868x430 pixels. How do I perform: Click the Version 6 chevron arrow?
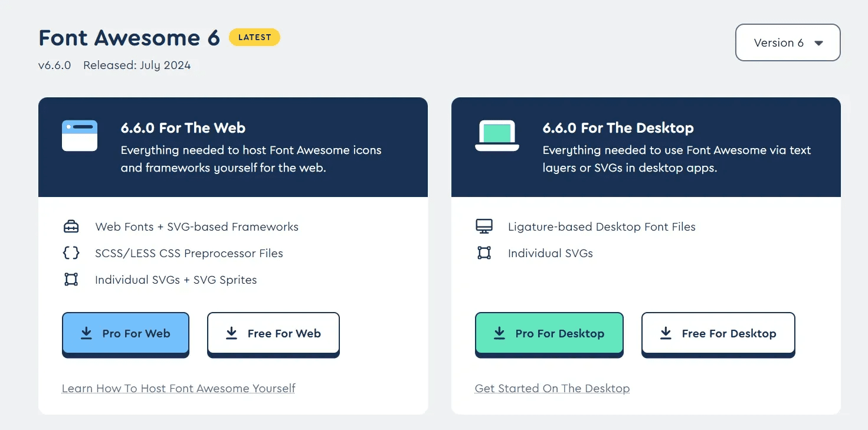[819, 42]
